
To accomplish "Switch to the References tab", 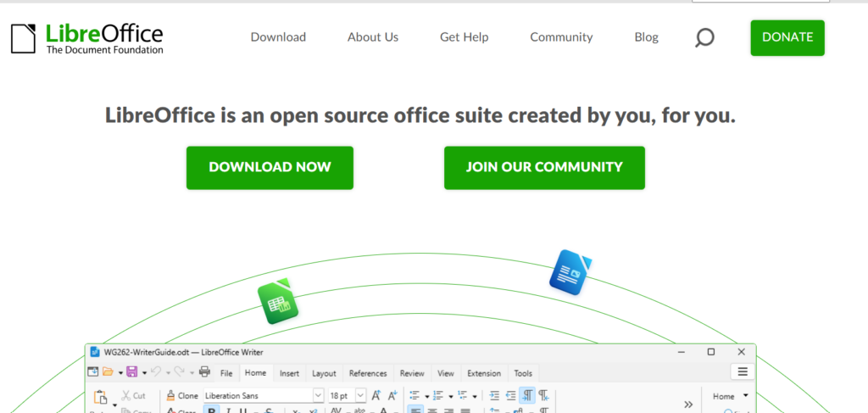I will click(368, 373).
